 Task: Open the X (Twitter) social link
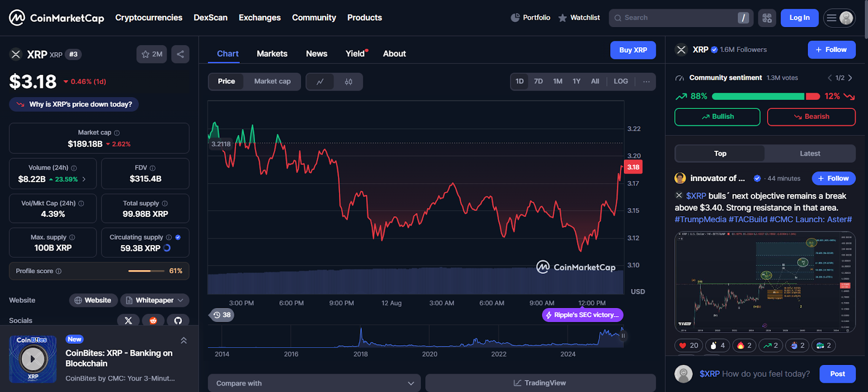pyautogui.click(x=129, y=320)
